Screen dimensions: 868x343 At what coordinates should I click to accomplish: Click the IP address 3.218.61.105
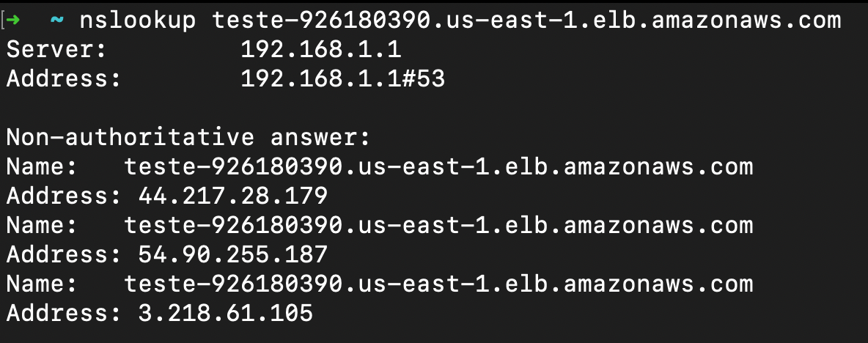[x=225, y=313]
